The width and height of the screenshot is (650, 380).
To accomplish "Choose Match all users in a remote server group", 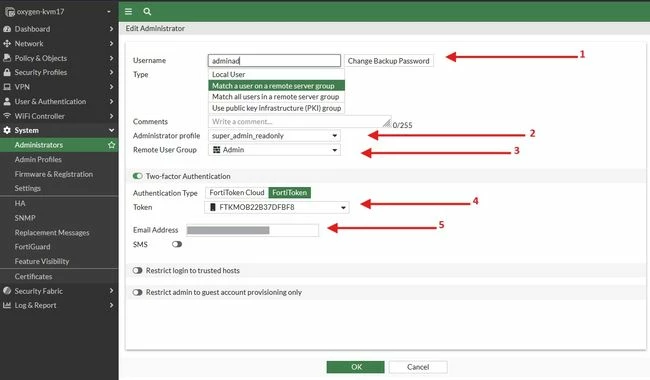I will click(x=276, y=97).
